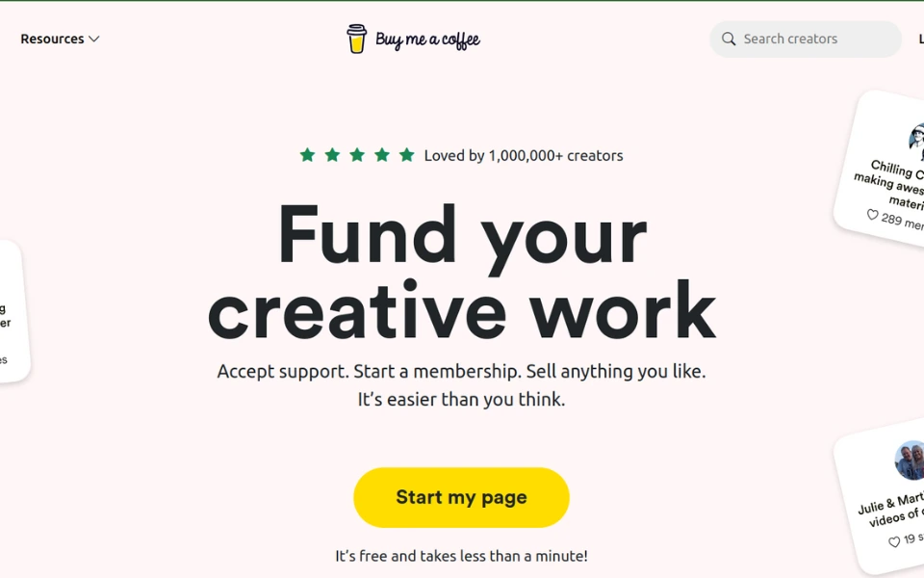Click the Chilling creator avatar image

point(917,138)
